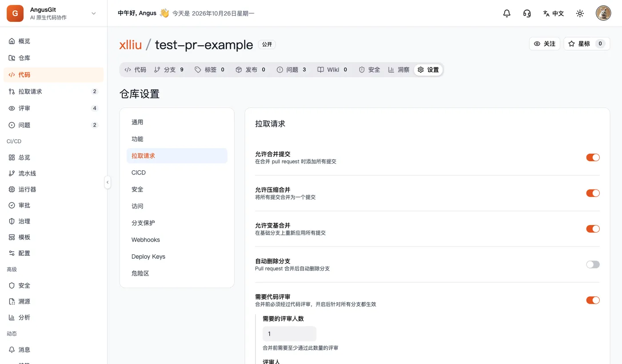The height and width of the screenshot is (364, 622).
Task: Open 运行器 in the sidebar
Action: [x=53, y=190]
